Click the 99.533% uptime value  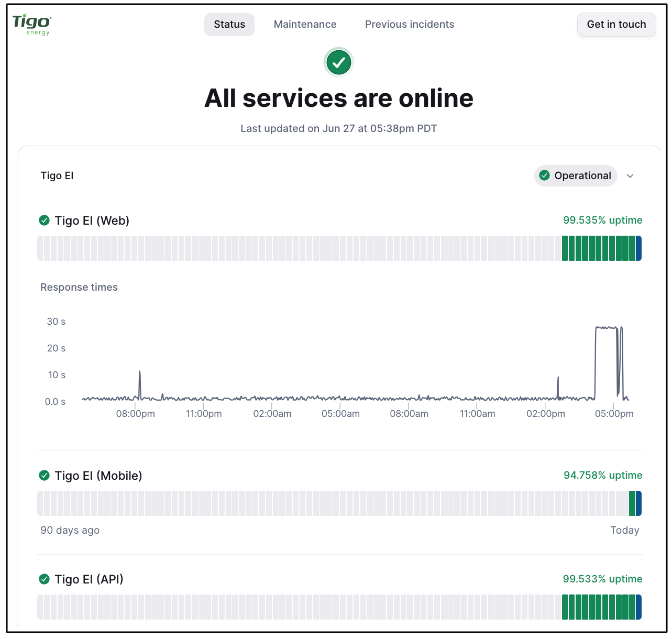(x=603, y=579)
